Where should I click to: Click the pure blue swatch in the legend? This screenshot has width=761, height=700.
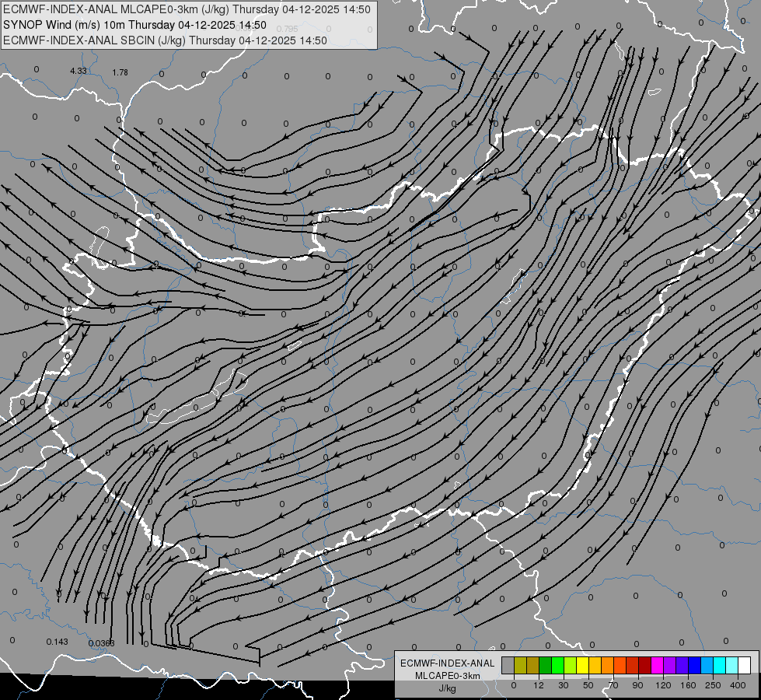pyautogui.click(x=694, y=665)
